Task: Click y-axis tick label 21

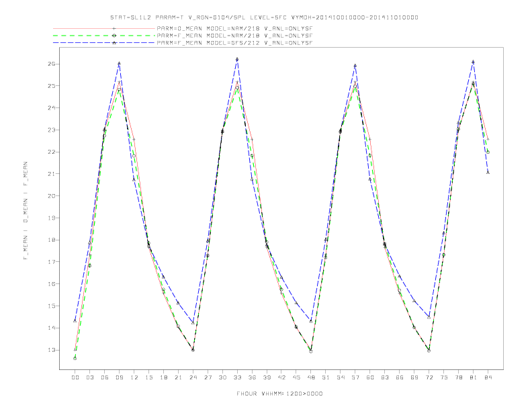Action: point(52,174)
